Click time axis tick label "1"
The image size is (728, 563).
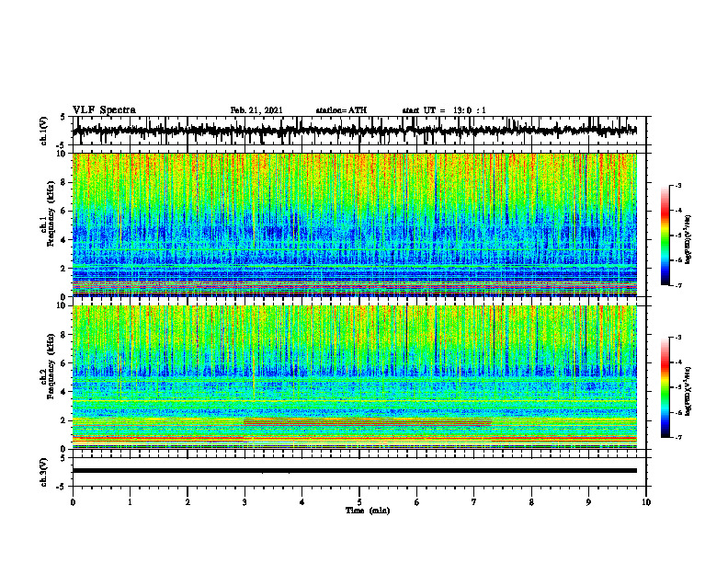(130, 502)
